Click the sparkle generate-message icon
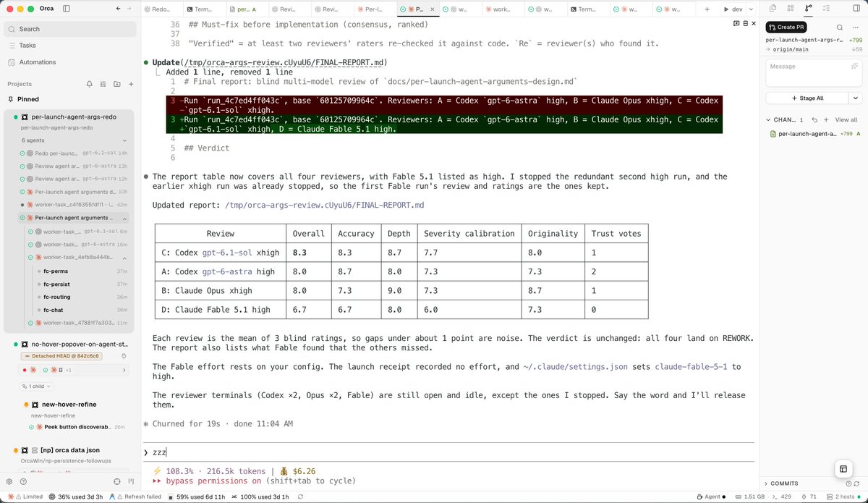This screenshot has width=868, height=503. pos(854,66)
